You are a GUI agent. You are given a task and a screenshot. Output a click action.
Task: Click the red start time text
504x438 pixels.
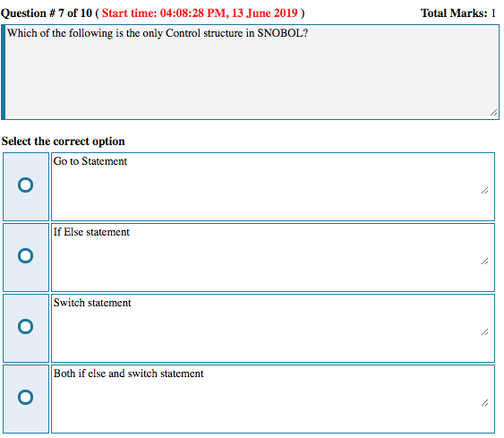[200, 13]
